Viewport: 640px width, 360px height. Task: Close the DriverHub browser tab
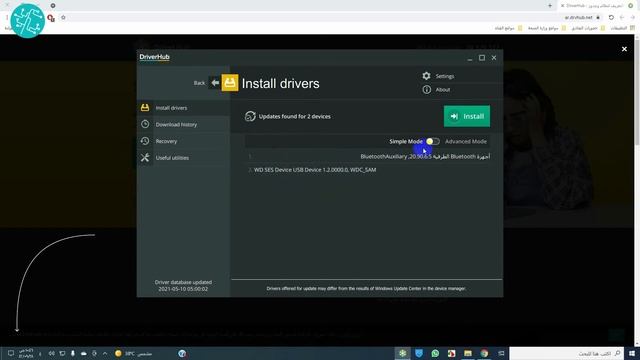pyautogui.click(x=562, y=6)
